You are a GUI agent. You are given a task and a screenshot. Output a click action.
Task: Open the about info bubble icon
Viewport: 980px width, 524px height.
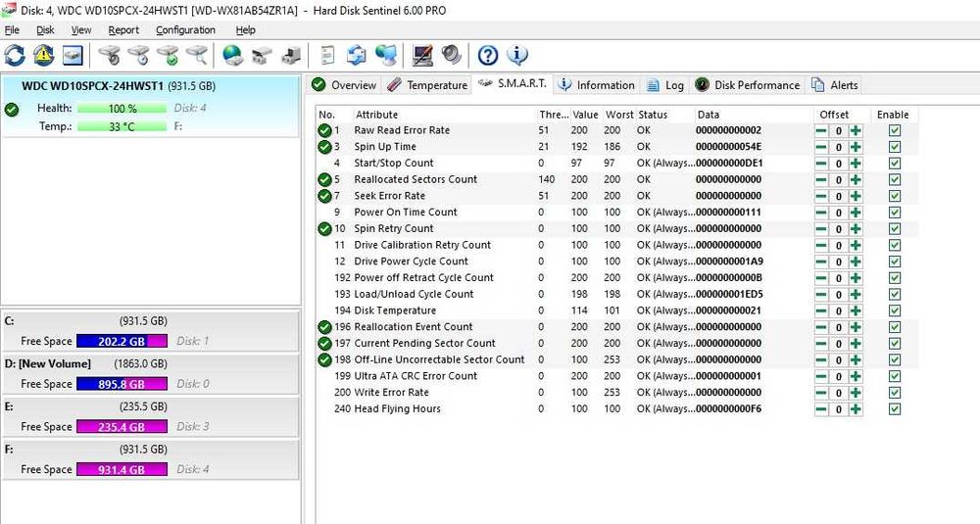coord(516,55)
